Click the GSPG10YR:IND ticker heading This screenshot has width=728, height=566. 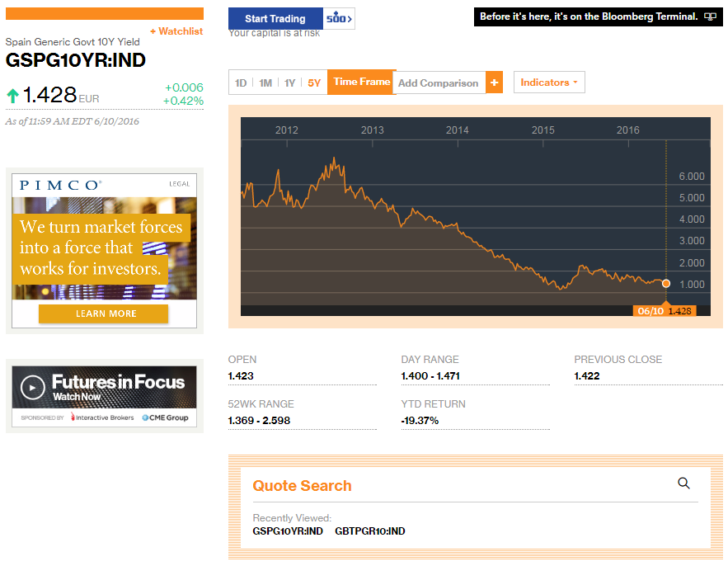76,60
